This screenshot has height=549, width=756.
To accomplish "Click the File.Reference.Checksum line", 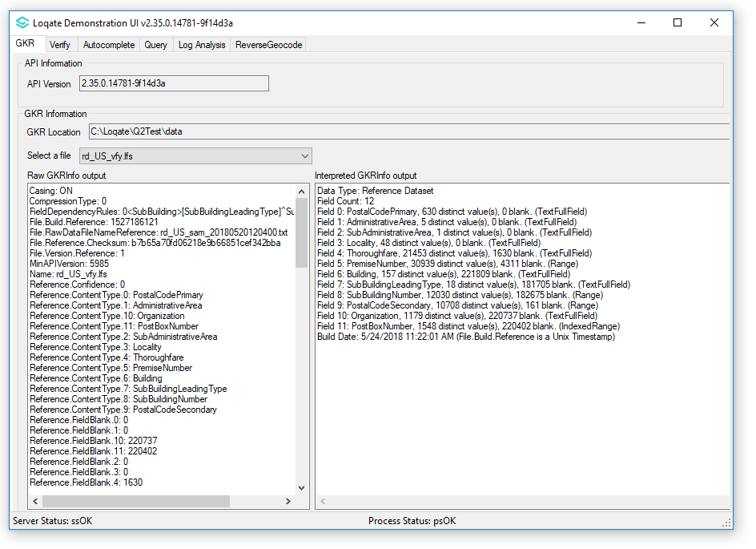I will 155,243.
